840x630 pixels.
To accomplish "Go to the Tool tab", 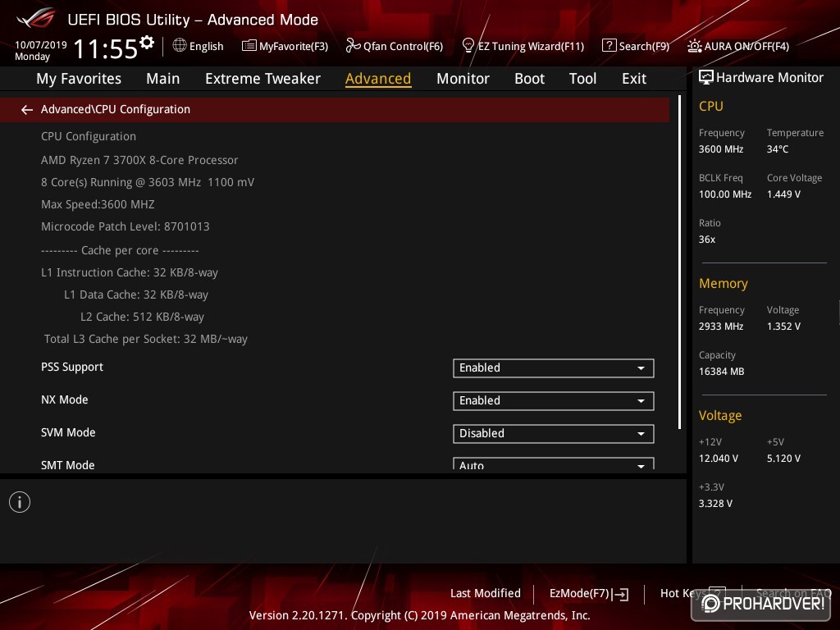I will click(x=582, y=79).
